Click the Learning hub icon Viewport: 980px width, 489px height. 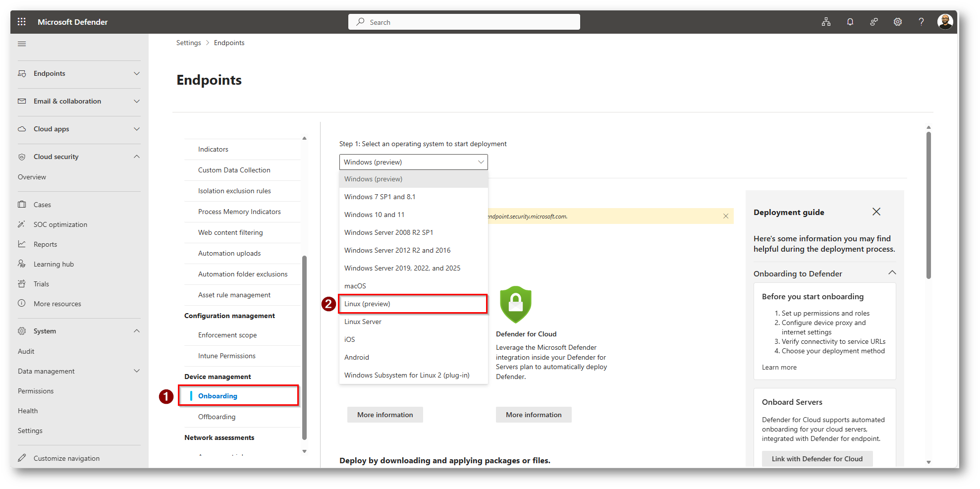click(x=22, y=264)
